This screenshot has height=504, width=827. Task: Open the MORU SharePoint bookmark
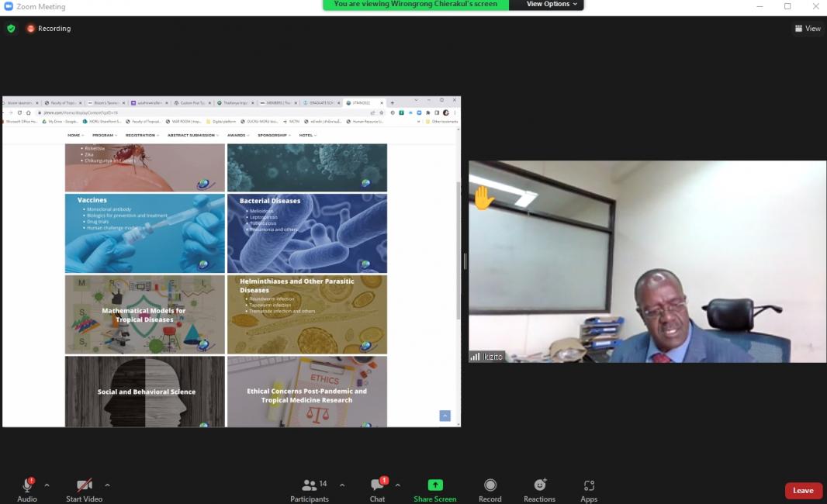tap(102, 121)
